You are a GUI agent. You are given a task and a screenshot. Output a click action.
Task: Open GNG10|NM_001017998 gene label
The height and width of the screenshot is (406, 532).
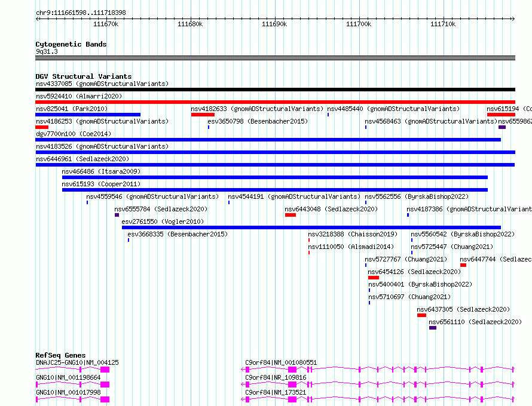(68, 392)
